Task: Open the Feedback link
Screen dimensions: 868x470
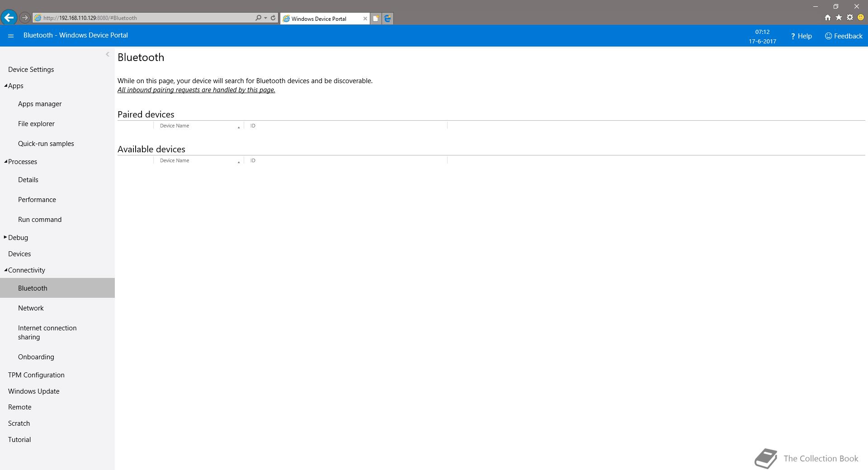Action: click(x=844, y=36)
